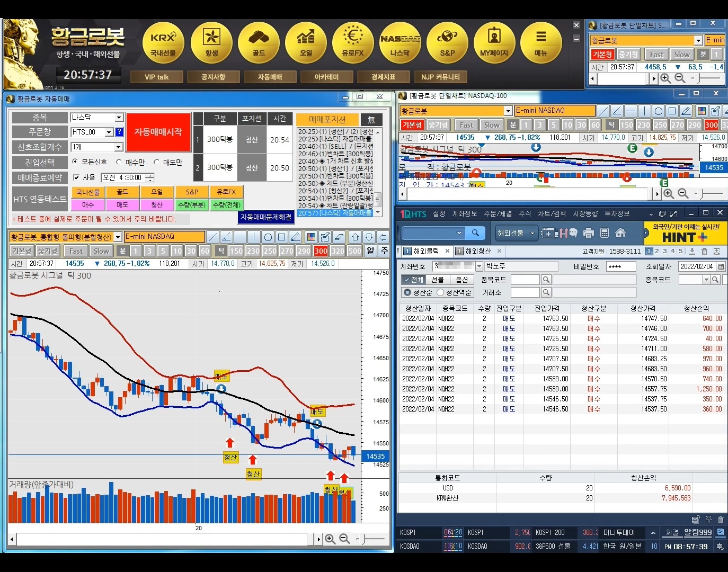Click zoom-out magnifier under main chart

(x=344, y=539)
